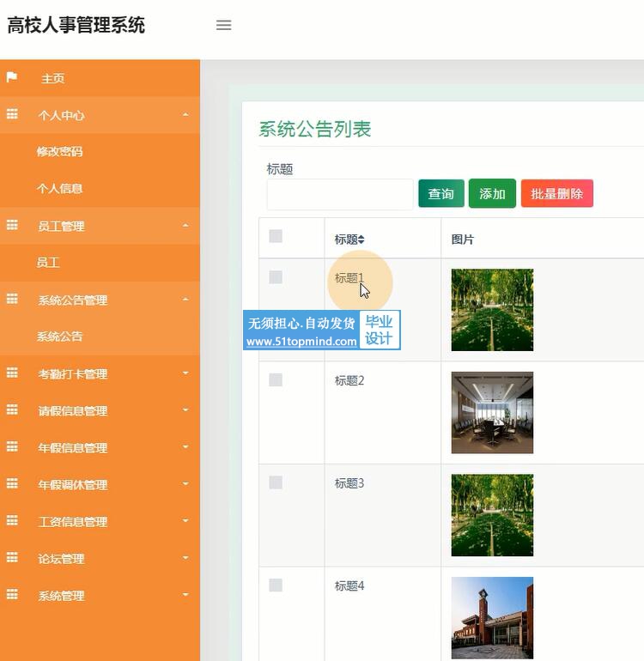This screenshot has height=661, width=644.
Task: Go to 主页 in the sidebar
Action: pyautogui.click(x=52, y=78)
